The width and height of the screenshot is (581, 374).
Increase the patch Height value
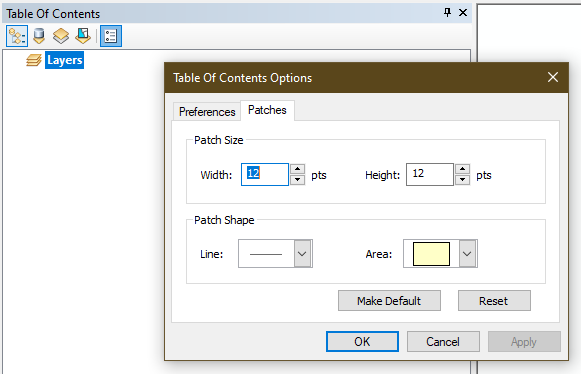click(x=462, y=169)
